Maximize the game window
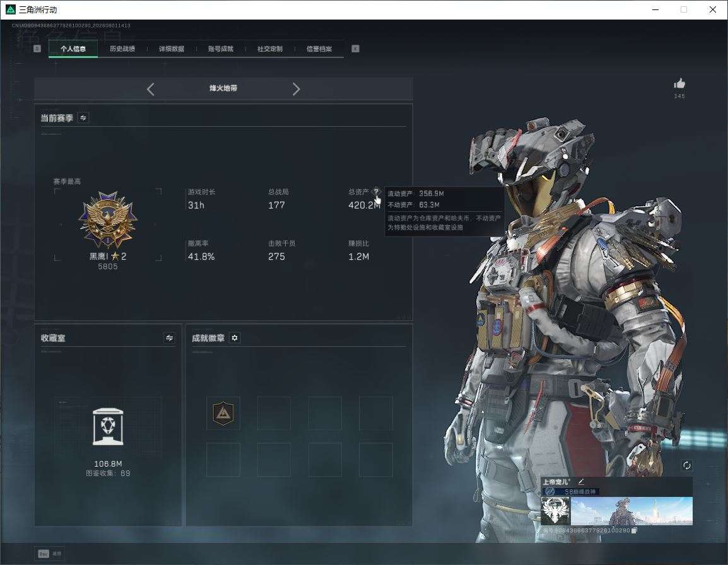This screenshot has height=565, width=728. pyautogui.click(x=684, y=9)
